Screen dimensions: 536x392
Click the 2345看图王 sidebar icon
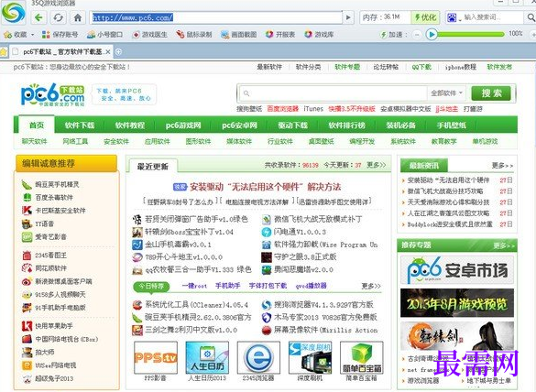point(27,256)
